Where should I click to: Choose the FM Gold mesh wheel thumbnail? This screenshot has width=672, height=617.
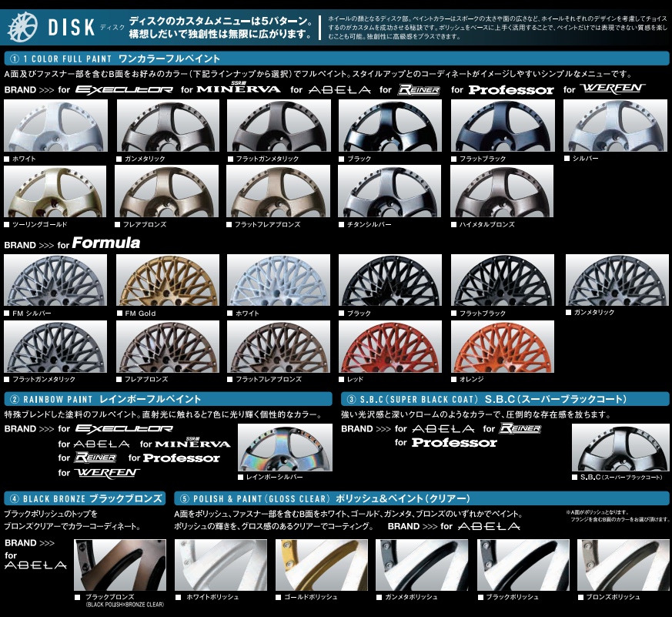(168, 280)
